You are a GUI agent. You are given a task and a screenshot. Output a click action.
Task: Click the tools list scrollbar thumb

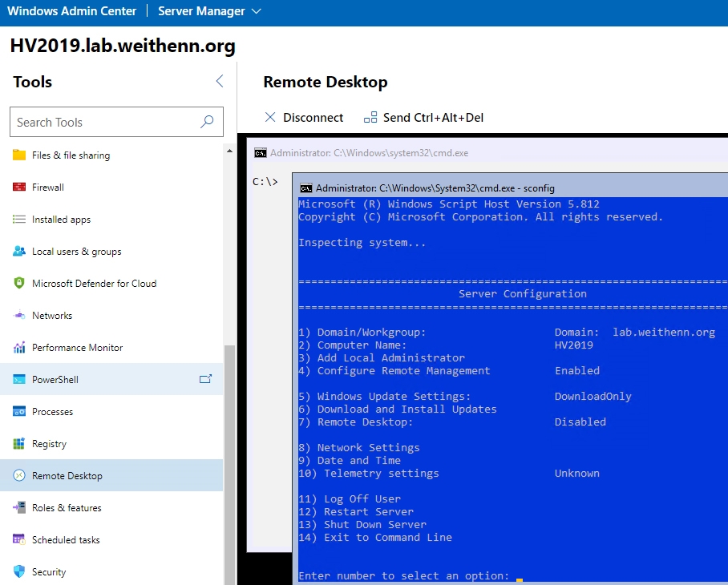229,465
